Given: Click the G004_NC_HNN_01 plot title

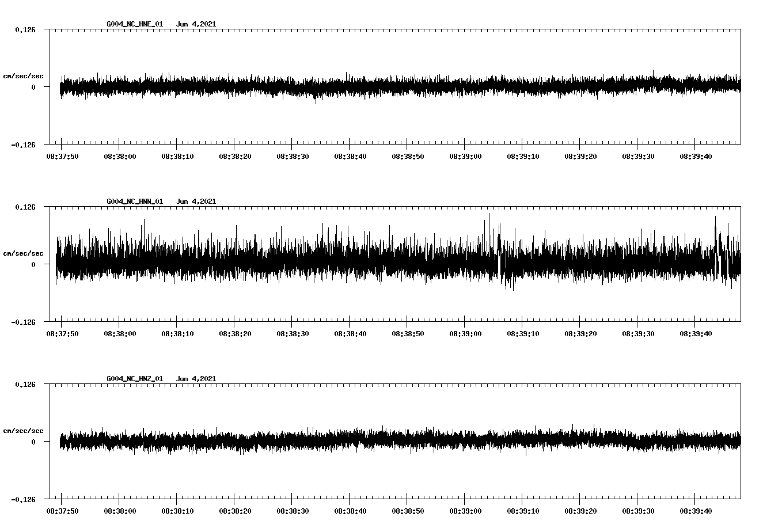Looking at the screenshot, I should (x=135, y=202).
